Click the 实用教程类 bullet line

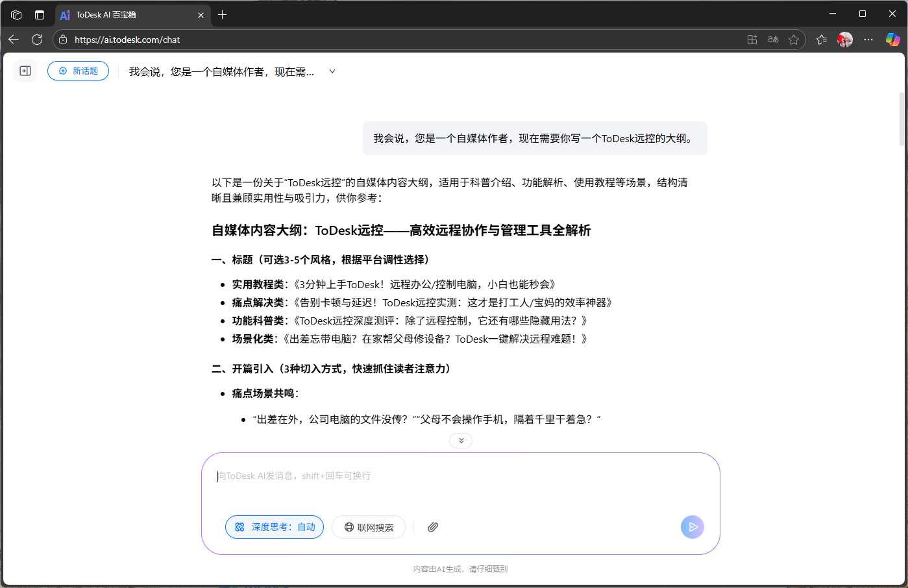(x=394, y=284)
